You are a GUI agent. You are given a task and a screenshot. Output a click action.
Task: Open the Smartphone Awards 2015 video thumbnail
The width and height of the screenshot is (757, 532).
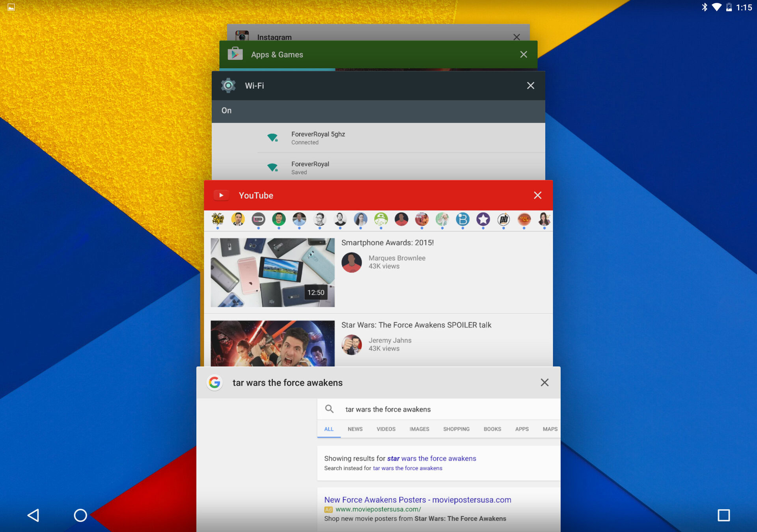(272, 272)
